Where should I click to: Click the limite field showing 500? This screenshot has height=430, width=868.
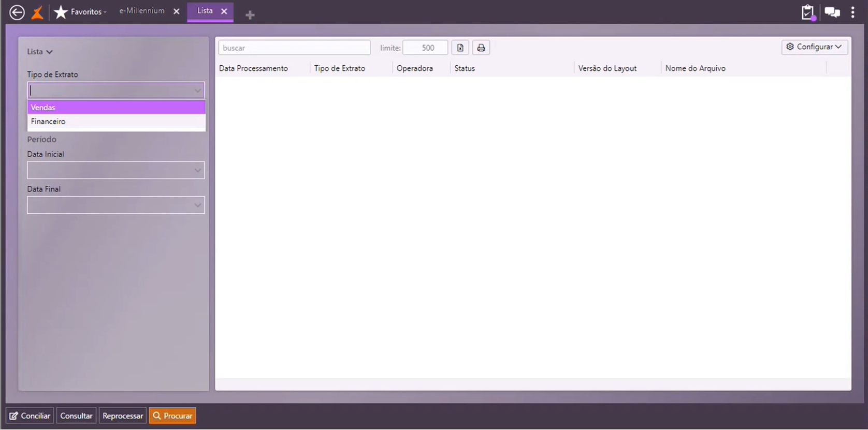(x=425, y=48)
